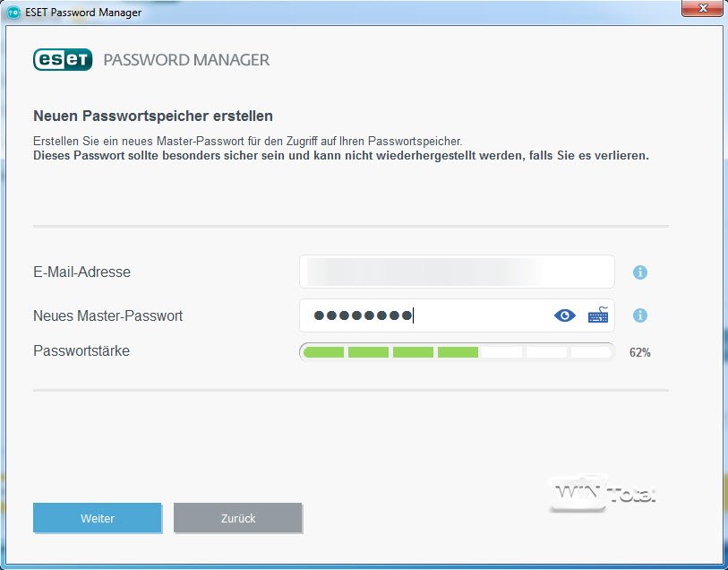
Task: Click the Zurück button
Action: tap(237, 518)
